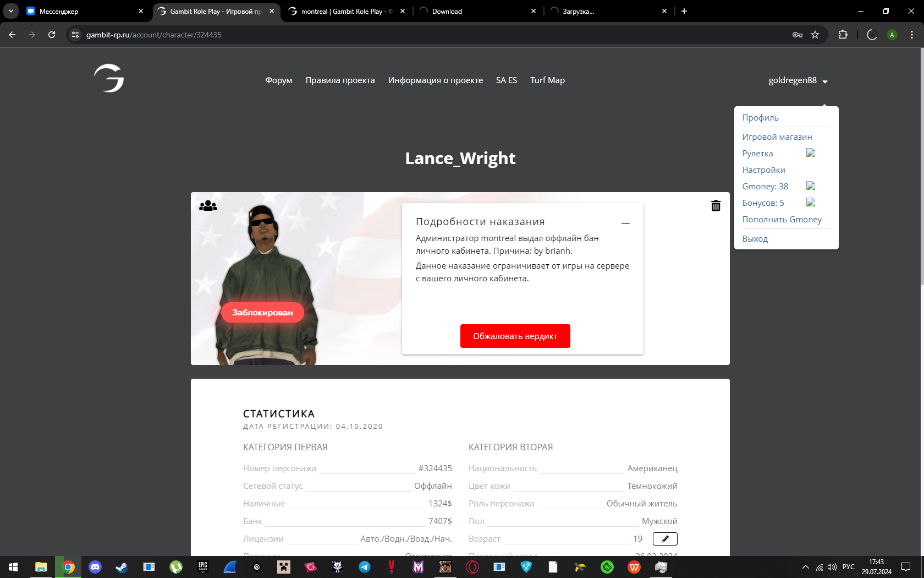Screen dimensions: 924x578
Task: Click the group users icon on character card
Action: pyautogui.click(x=208, y=206)
